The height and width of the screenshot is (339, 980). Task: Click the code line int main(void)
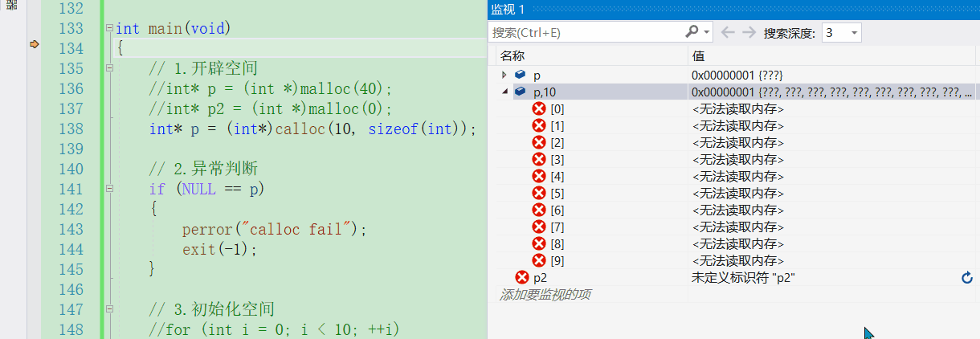(x=173, y=28)
